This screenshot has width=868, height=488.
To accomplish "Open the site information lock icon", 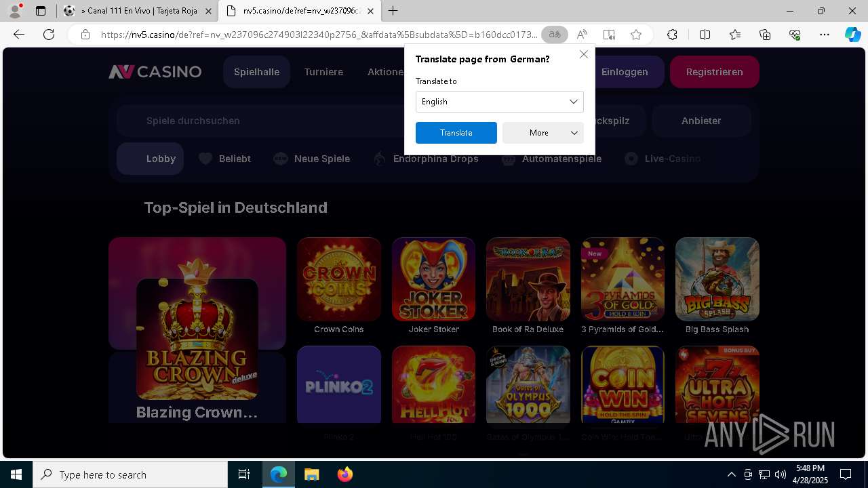I will tap(85, 35).
